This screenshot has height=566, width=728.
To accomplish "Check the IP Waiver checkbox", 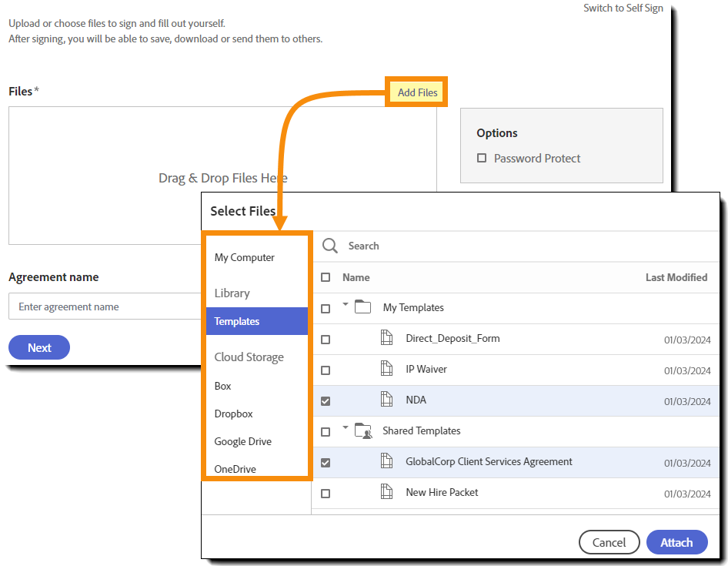I will [326, 368].
